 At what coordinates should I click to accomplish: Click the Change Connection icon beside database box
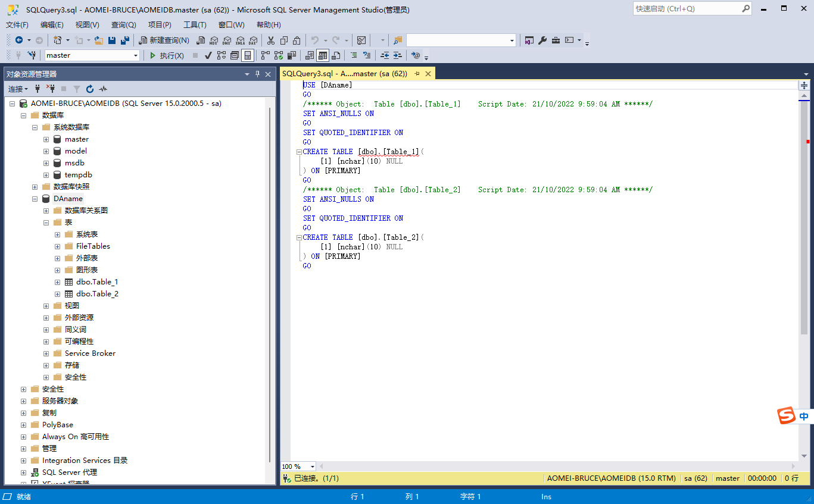point(32,55)
